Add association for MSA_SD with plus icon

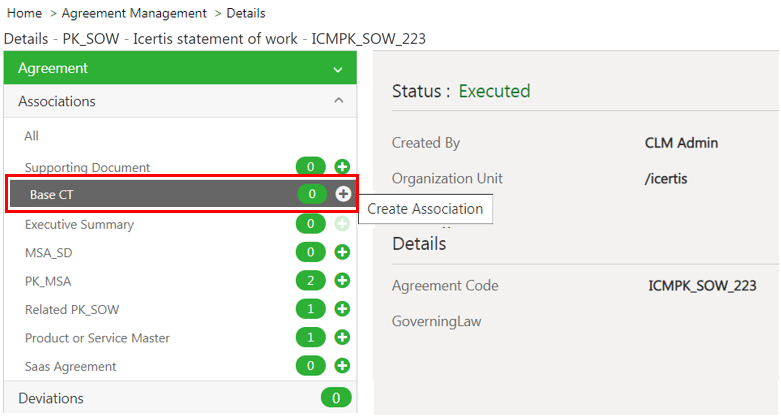point(342,252)
